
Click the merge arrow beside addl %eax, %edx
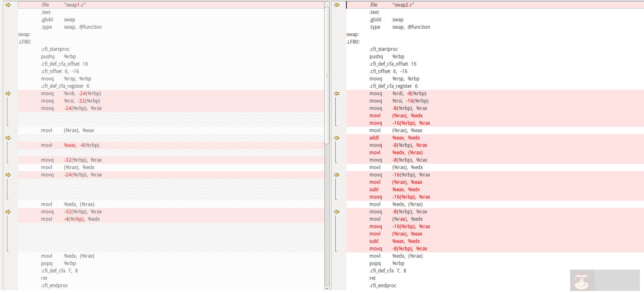337,138
